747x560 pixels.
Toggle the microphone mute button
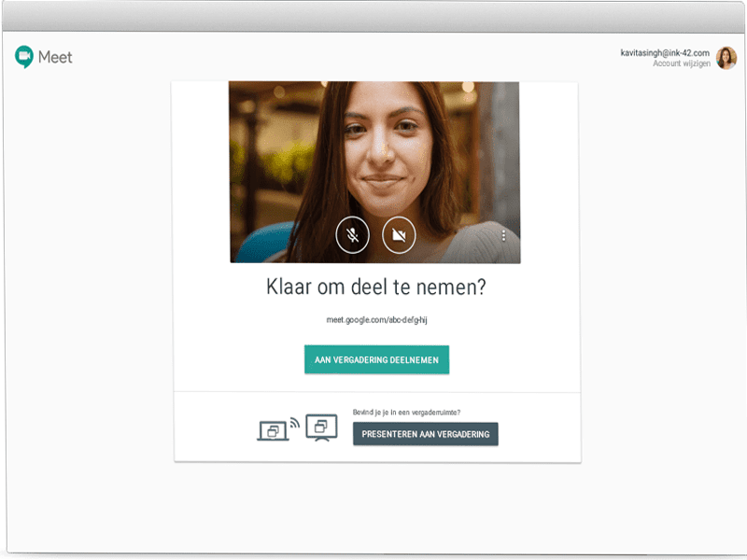(353, 235)
